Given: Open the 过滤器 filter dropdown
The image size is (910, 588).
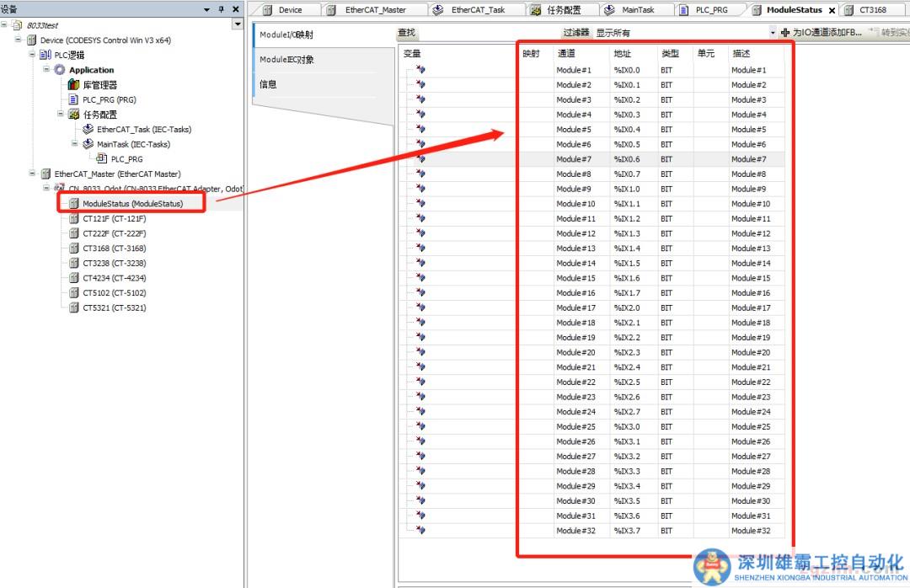Looking at the screenshot, I should click(x=772, y=33).
